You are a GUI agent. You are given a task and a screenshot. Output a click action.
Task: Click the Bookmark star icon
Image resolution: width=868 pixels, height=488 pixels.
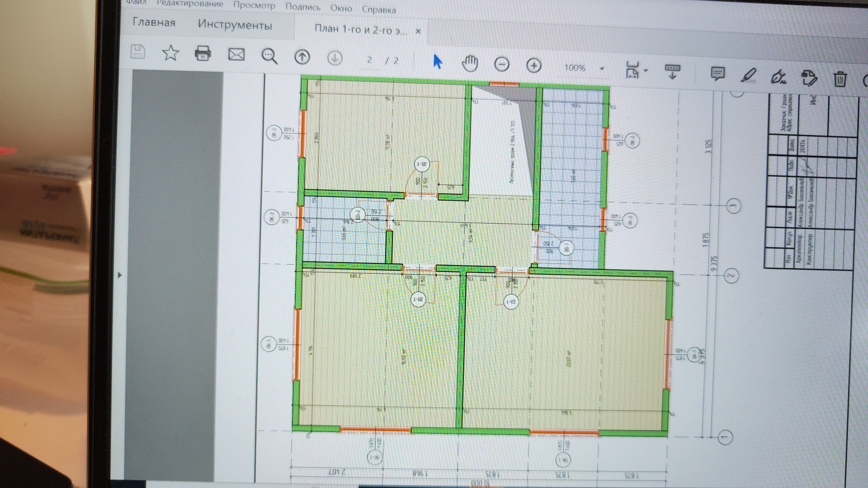coord(170,53)
